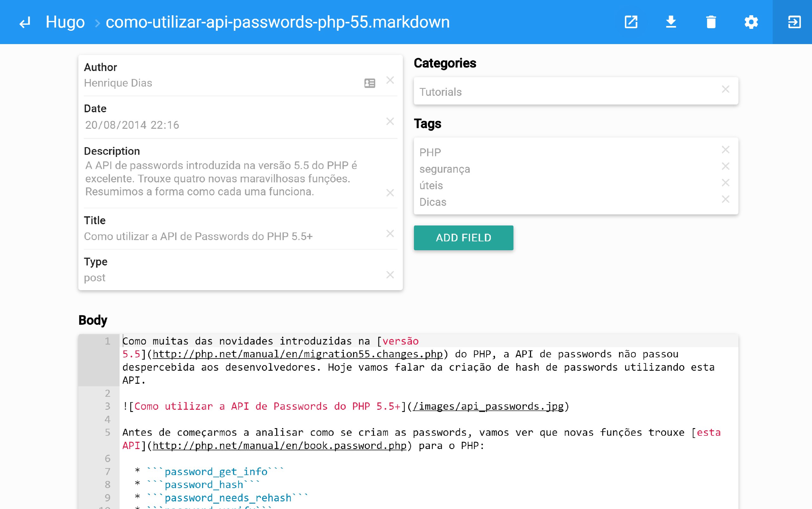This screenshot has width=812, height=509.
Task: Click the file name como-utilizar-api-passwords-php-55.markdown
Action: click(x=278, y=22)
